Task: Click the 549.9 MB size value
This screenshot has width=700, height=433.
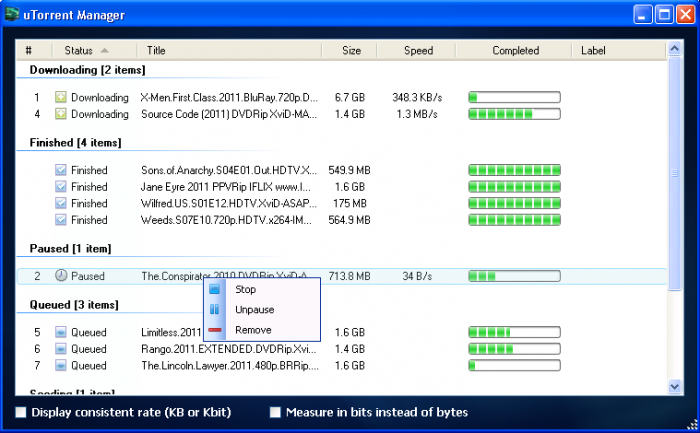Action: 350,170
